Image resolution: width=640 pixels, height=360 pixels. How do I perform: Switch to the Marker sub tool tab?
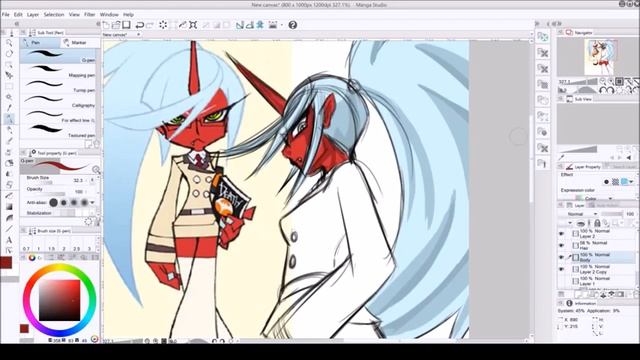[x=79, y=42]
